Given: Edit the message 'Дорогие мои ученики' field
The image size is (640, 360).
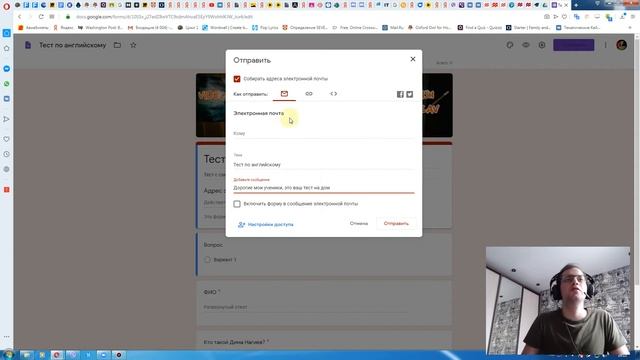Looking at the screenshot, I should click(324, 188).
